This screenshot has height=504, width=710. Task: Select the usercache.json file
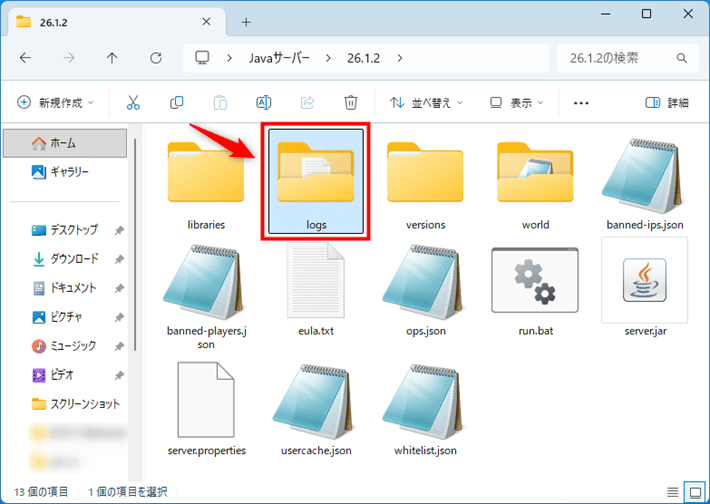[x=316, y=409]
